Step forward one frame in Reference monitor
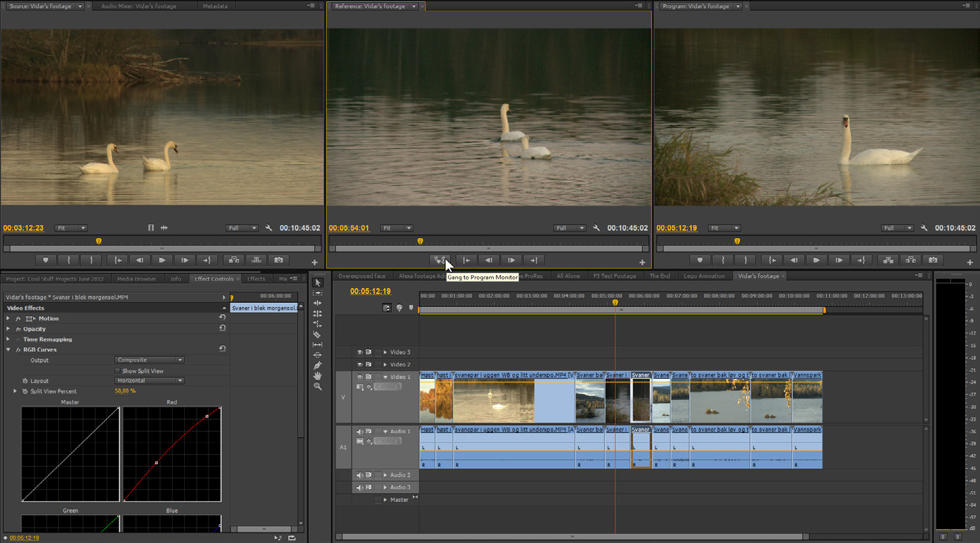The width and height of the screenshot is (980, 543). (x=511, y=260)
